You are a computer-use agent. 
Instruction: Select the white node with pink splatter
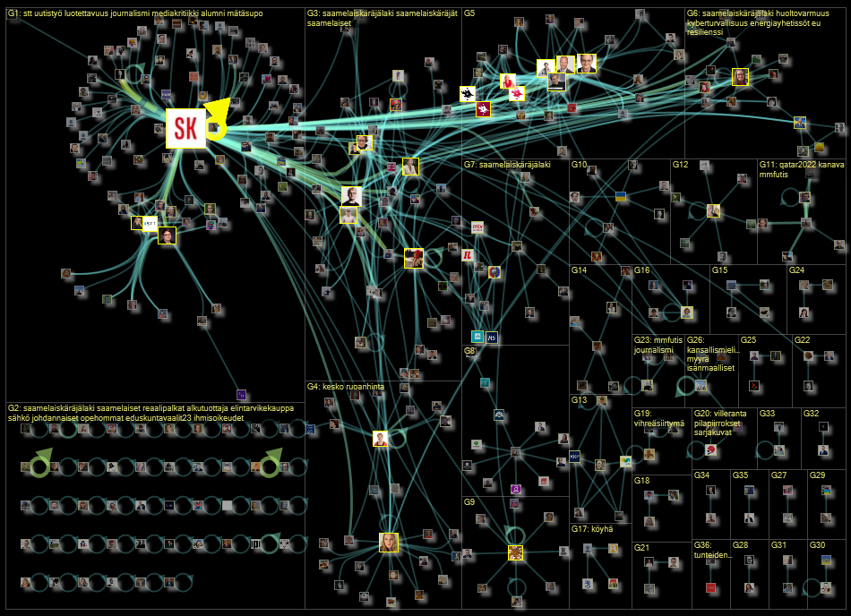pyautogui.click(x=517, y=94)
